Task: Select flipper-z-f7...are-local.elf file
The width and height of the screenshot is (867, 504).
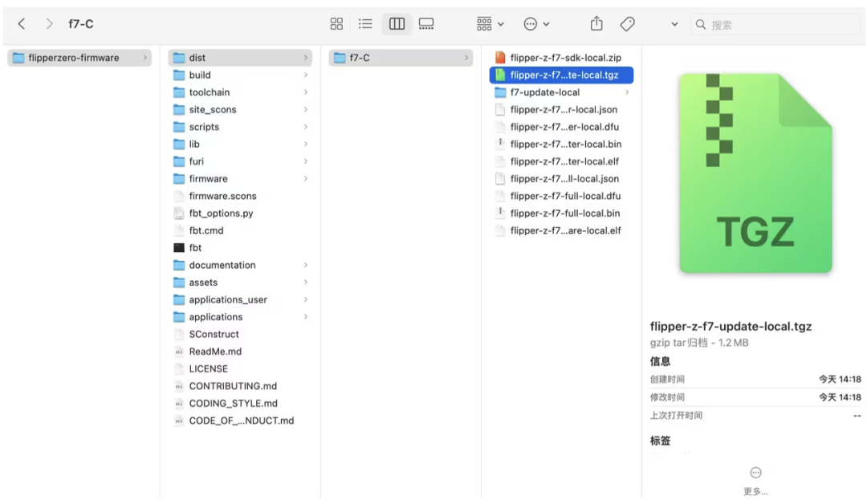Action: (561, 230)
